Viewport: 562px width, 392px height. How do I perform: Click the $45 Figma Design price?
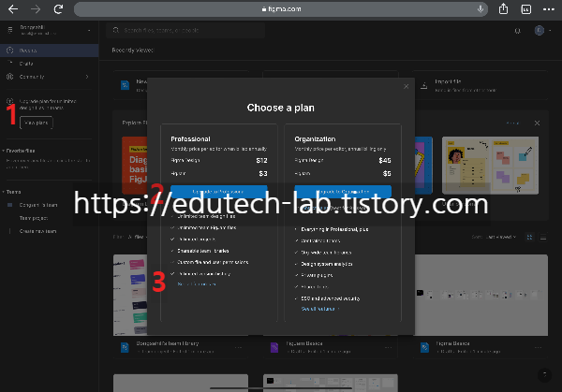(385, 160)
